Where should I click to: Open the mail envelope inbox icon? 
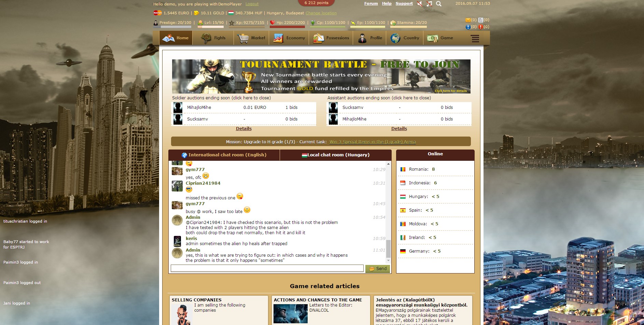click(x=468, y=20)
